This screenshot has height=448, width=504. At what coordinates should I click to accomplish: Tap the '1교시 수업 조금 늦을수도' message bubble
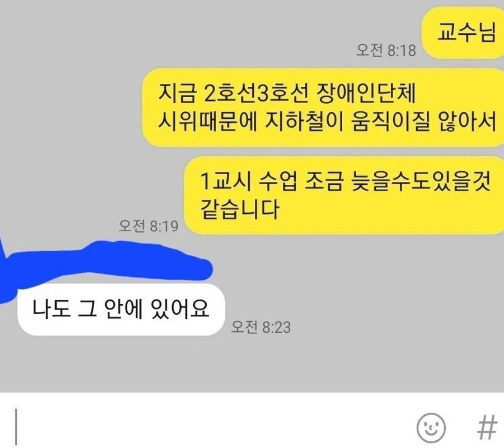tap(344, 195)
